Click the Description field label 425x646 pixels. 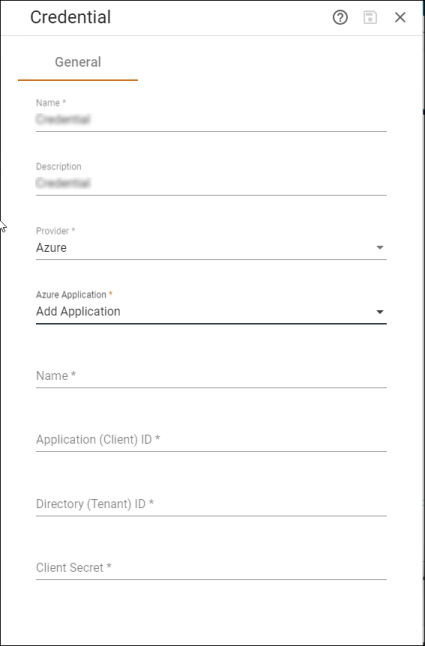(x=59, y=166)
